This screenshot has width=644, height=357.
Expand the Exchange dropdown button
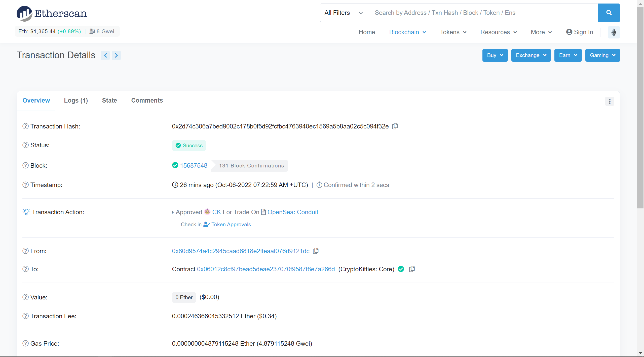tap(531, 55)
